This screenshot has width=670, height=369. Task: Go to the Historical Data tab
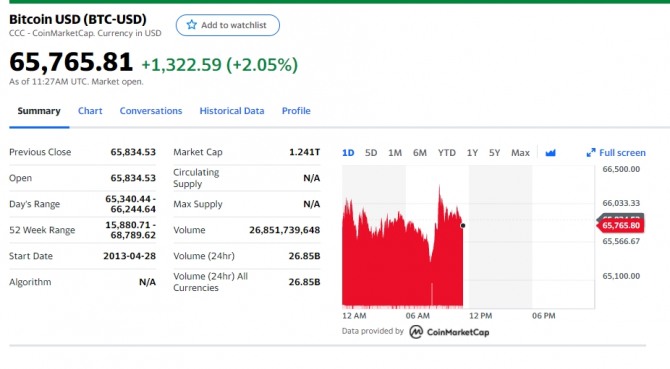click(x=232, y=111)
